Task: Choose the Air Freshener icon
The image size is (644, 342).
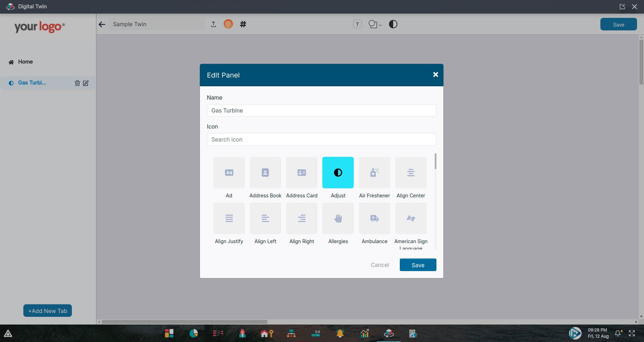Action: [374, 173]
